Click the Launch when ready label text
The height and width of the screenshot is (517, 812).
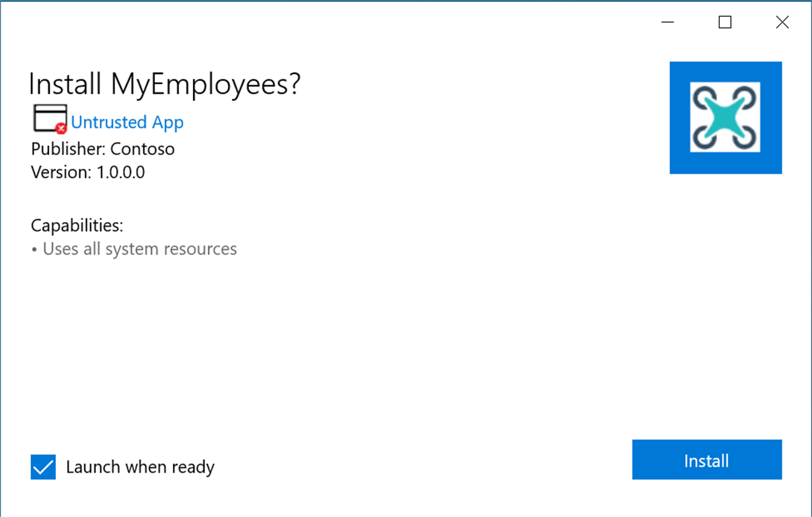point(139,467)
